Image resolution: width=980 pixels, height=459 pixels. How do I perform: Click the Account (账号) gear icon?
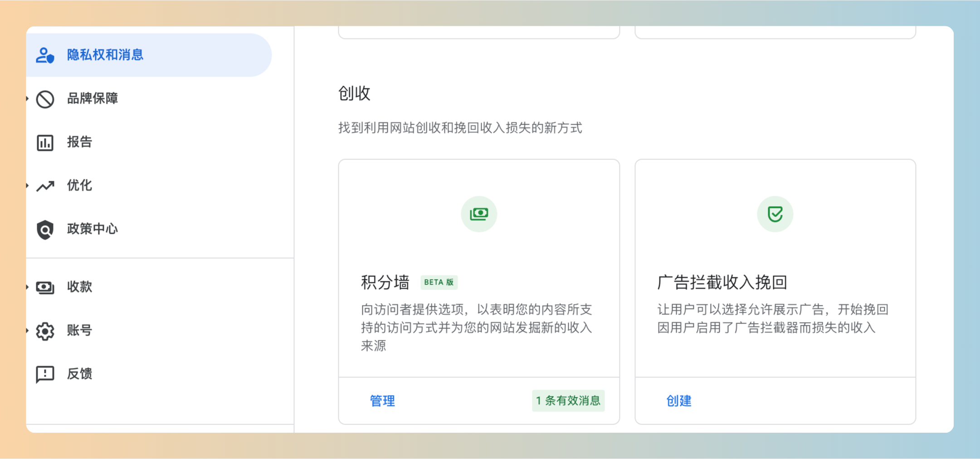point(45,331)
